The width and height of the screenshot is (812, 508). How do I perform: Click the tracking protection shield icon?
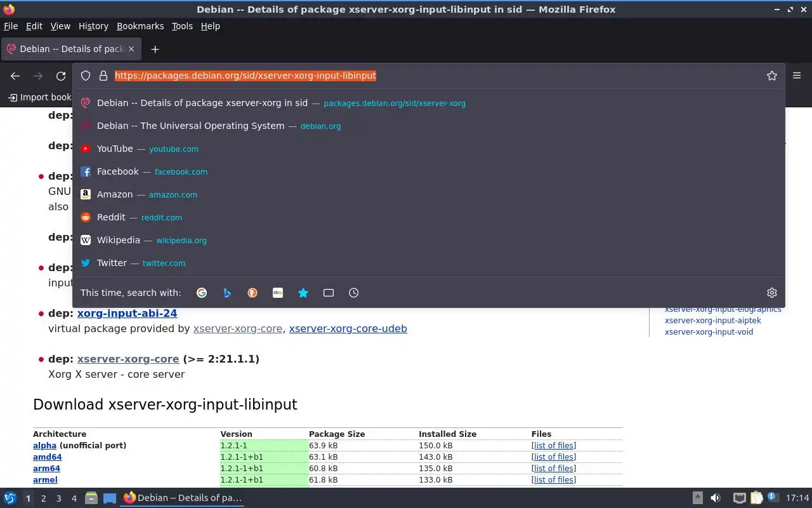coord(86,76)
